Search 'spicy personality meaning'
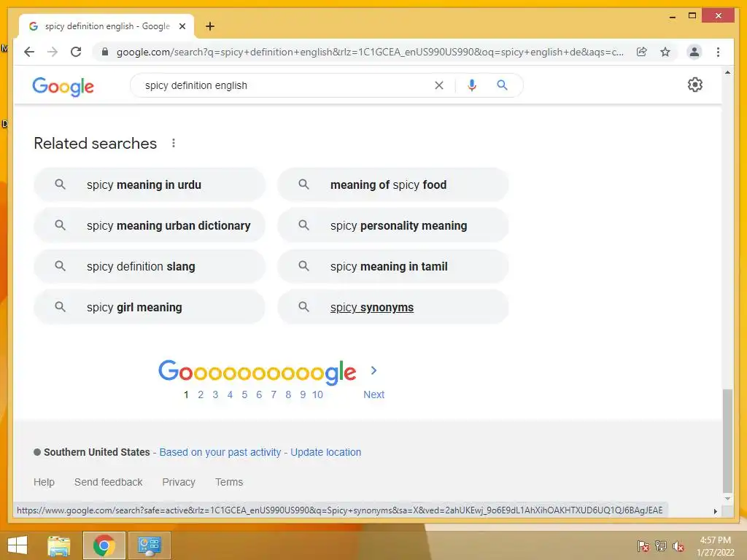Image resolution: width=747 pixels, height=560 pixels. (393, 226)
